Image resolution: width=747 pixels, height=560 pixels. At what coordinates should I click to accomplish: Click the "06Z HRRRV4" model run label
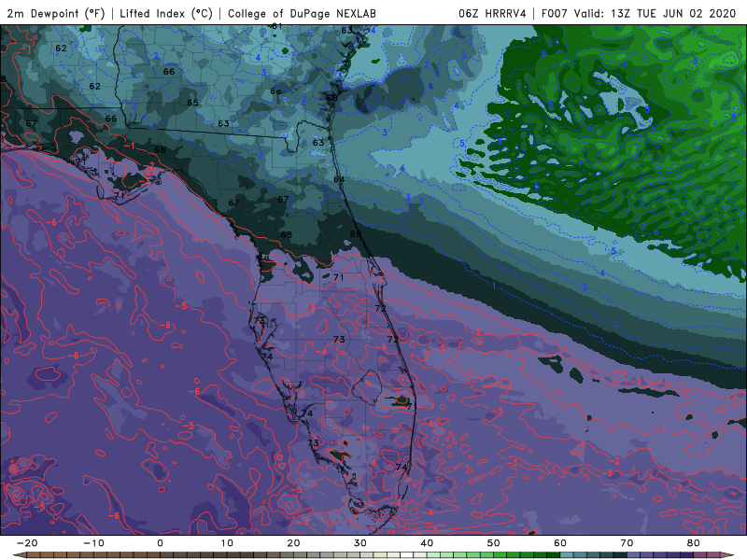(x=492, y=13)
